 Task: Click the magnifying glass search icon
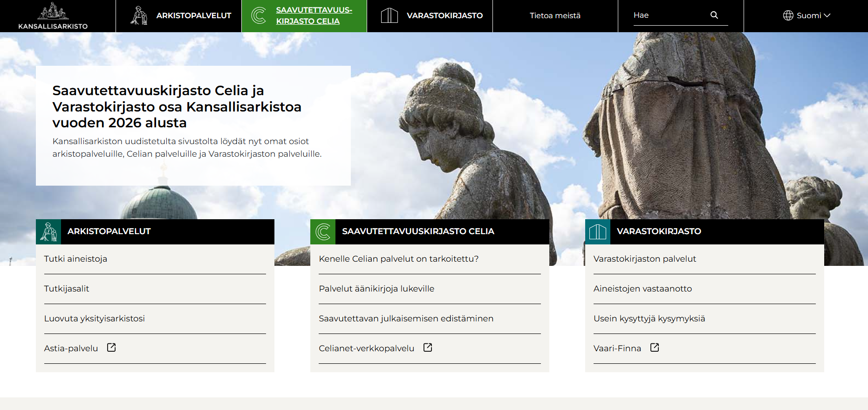coord(714,15)
